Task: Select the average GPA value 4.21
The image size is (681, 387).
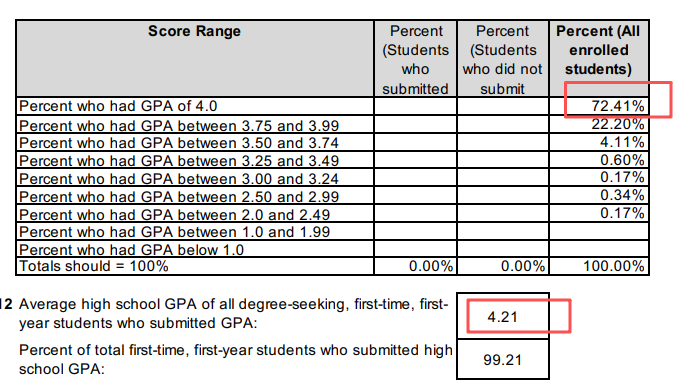Action: point(503,317)
